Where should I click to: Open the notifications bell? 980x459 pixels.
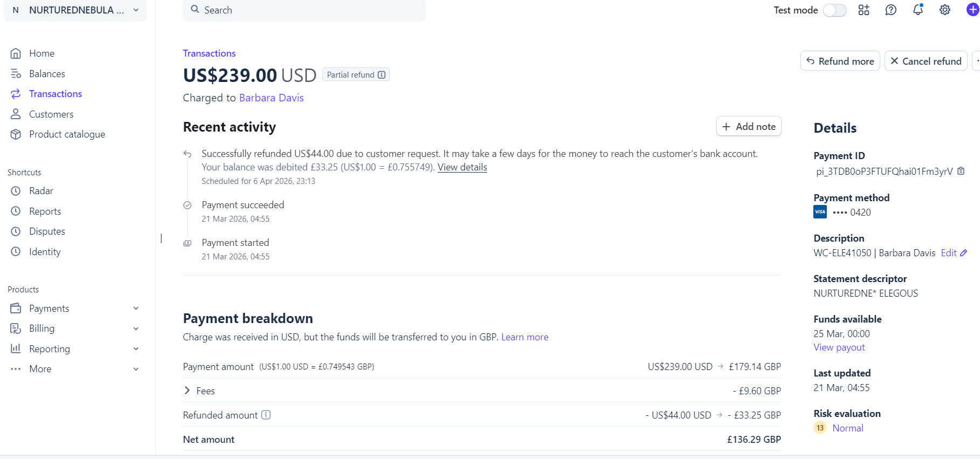point(918,10)
